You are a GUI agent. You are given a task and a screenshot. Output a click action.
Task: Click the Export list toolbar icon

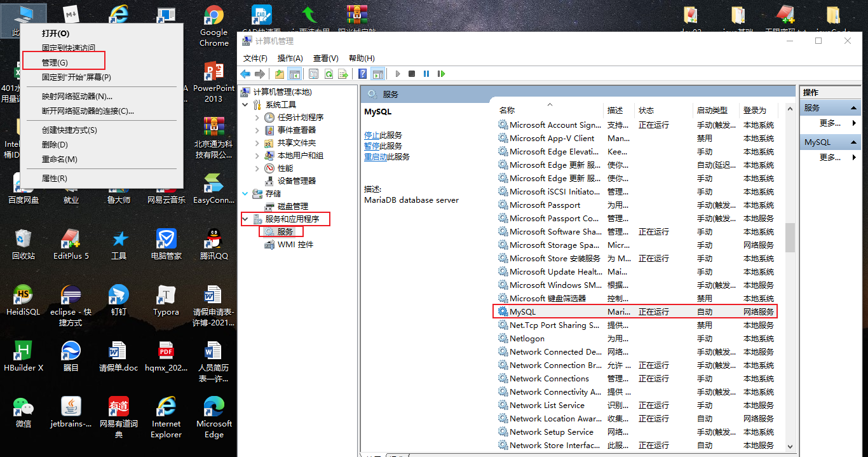[x=343, y=74]
